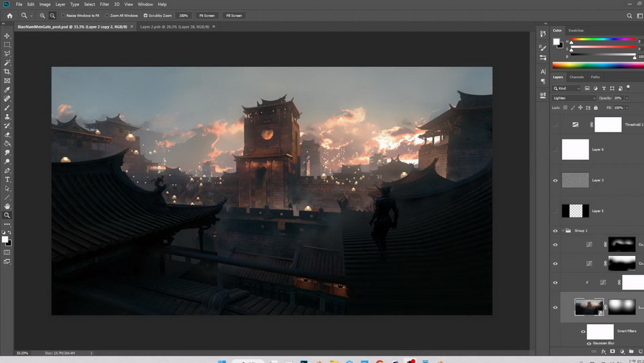Open the History panel icon

coord(543,34)
